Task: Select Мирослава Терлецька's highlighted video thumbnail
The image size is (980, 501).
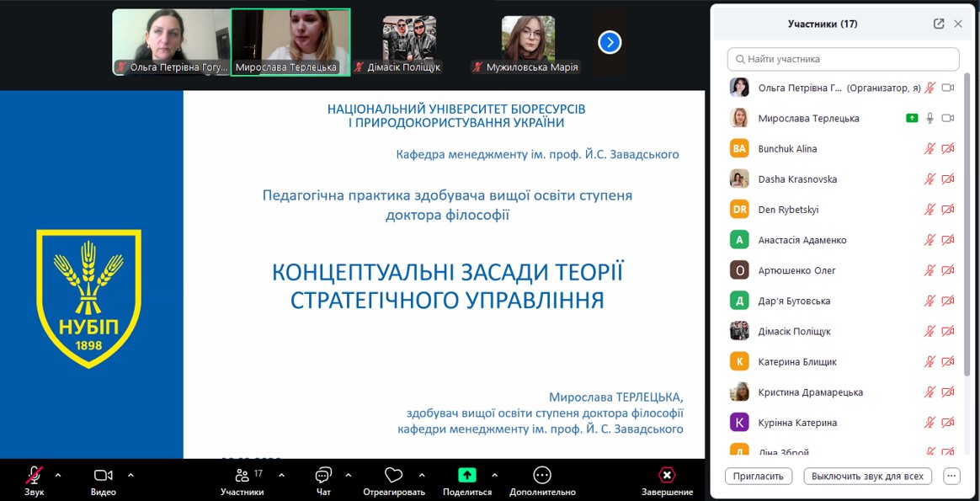Action: pyautogui.click(x=290, y=42)
